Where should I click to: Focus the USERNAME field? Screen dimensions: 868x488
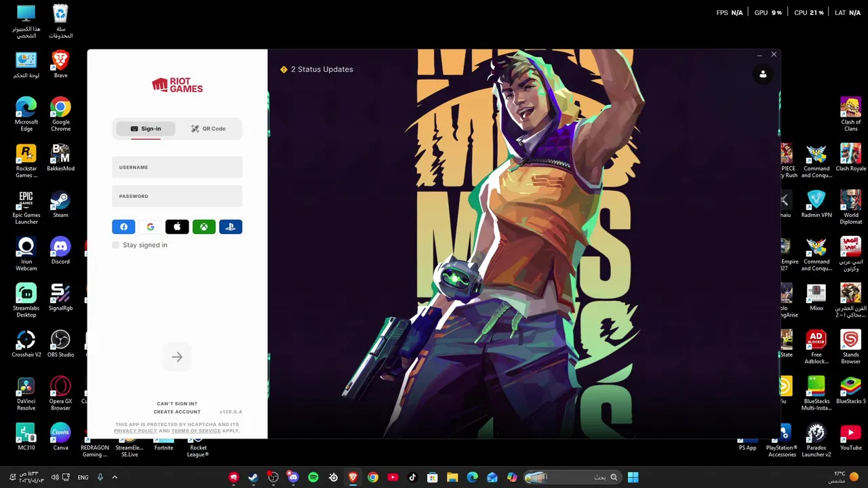point(177,167)
